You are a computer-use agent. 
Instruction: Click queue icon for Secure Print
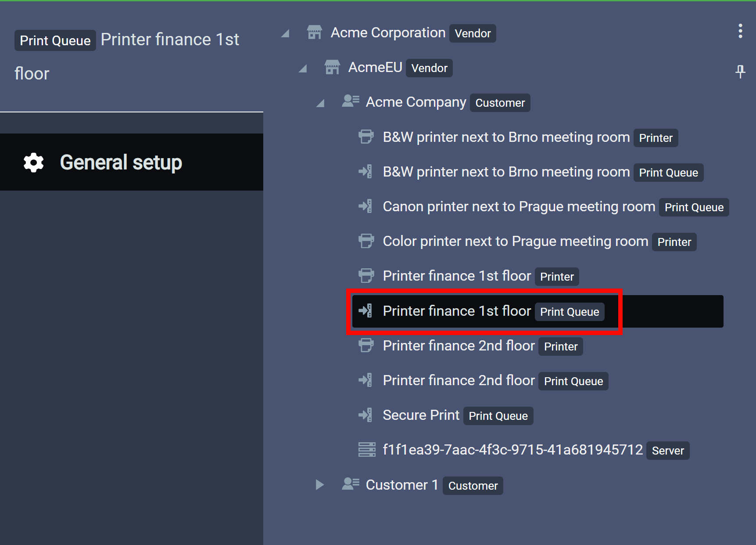coord(365,415)
